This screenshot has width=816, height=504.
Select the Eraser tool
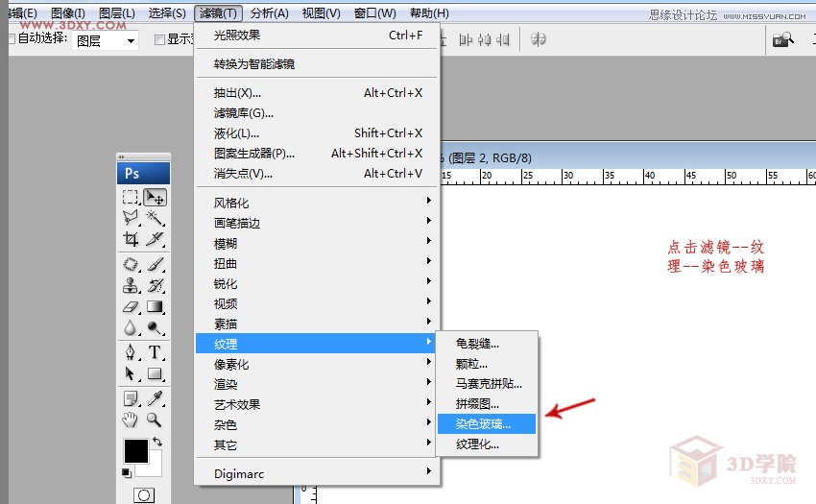coord(131,306)
